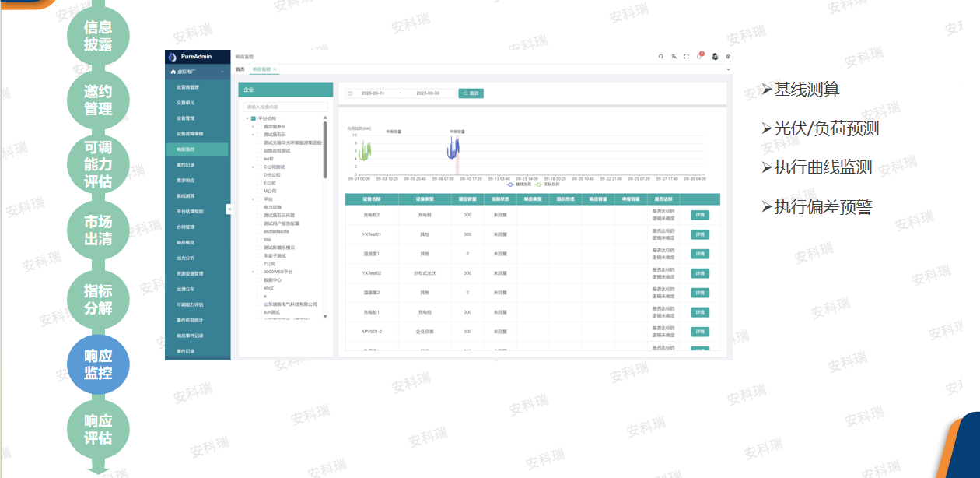Image resolution: width=980 pixels, height=478 pixels.
Task: Click the user avatar in header
Action: [715, 56]
